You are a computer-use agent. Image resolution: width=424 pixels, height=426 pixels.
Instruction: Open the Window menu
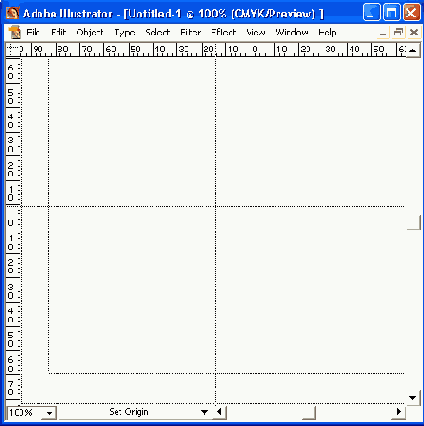click(x=292, y=32)
